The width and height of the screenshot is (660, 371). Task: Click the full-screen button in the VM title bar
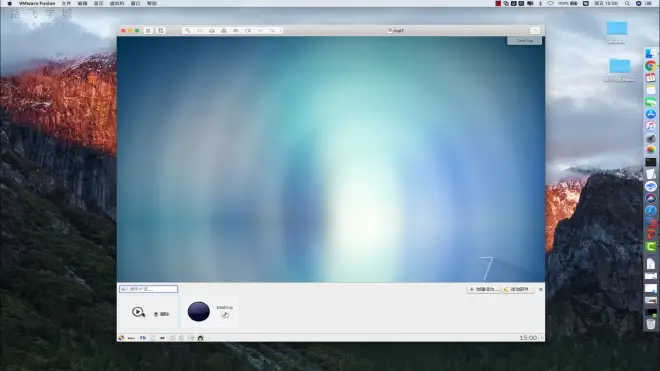[535, 31]
